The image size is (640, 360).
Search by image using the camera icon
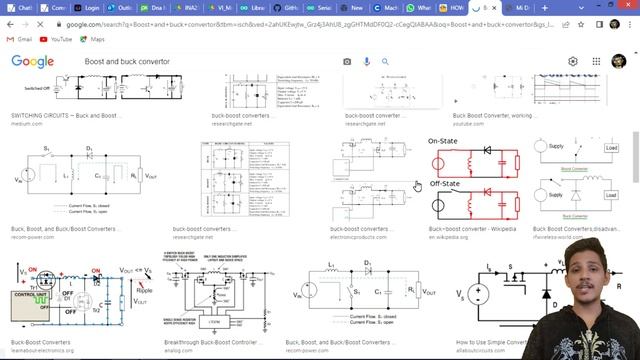pyautogui.click(x=347, y=62)
